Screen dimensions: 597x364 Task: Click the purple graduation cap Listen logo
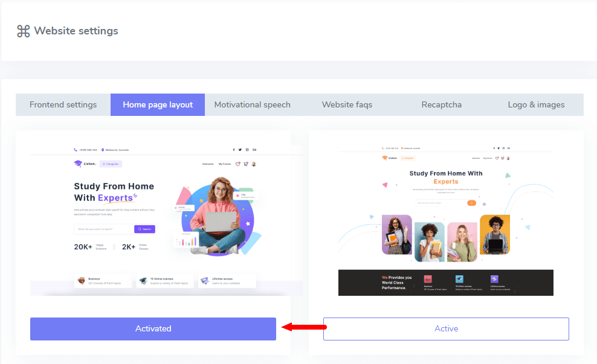pyautogui.click(x=77, y=164)
